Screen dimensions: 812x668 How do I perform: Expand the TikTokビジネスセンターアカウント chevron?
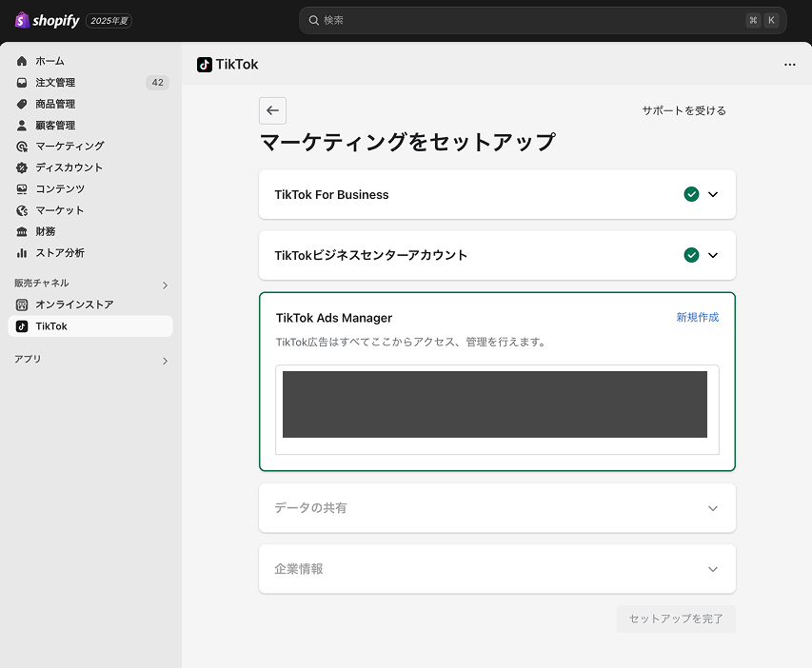(713, 255)
